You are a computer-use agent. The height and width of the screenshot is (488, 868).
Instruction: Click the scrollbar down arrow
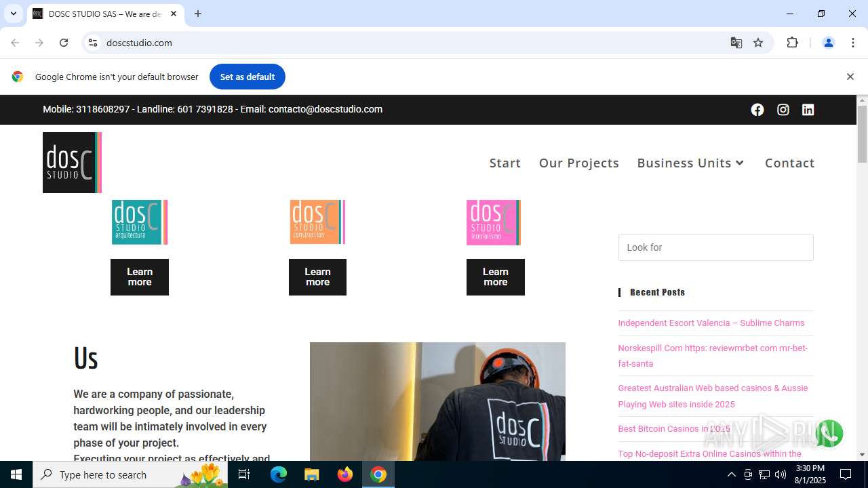coord(862,455)
